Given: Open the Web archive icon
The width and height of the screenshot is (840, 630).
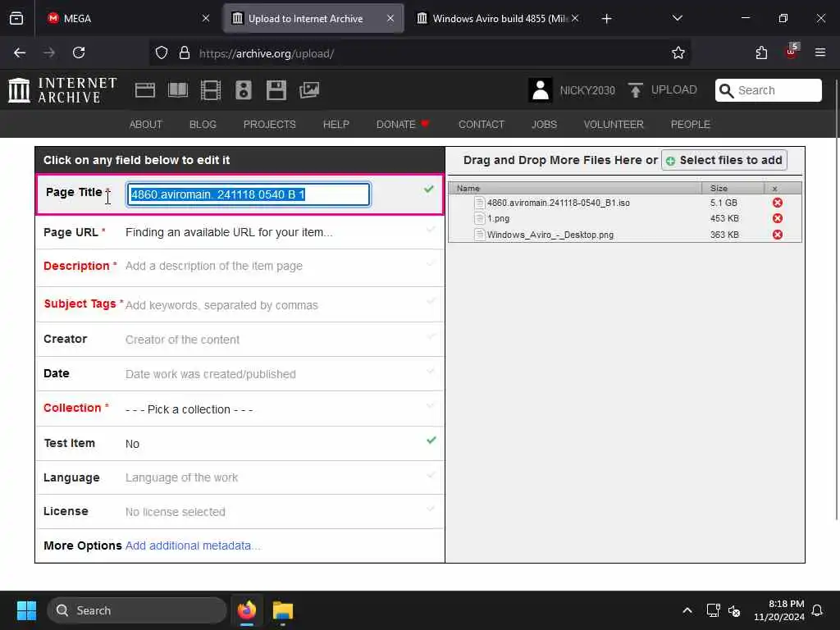Looking at the screenshot, I should click(144, 90).
